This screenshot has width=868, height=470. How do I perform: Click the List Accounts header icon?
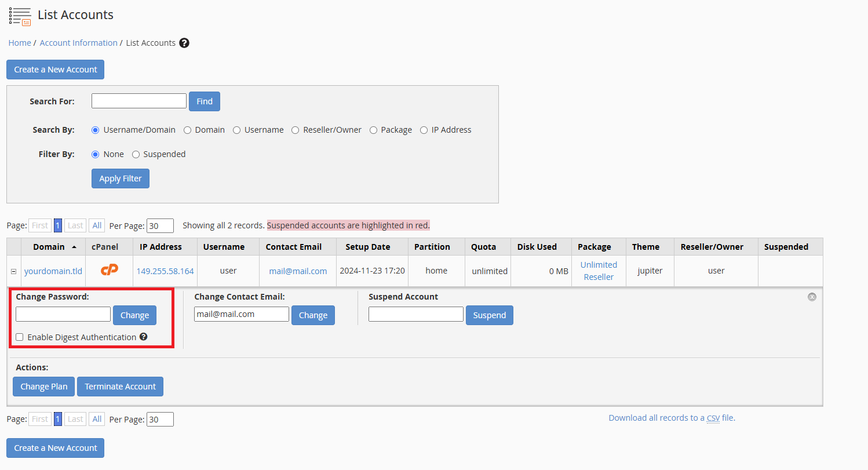pos(20,16)
